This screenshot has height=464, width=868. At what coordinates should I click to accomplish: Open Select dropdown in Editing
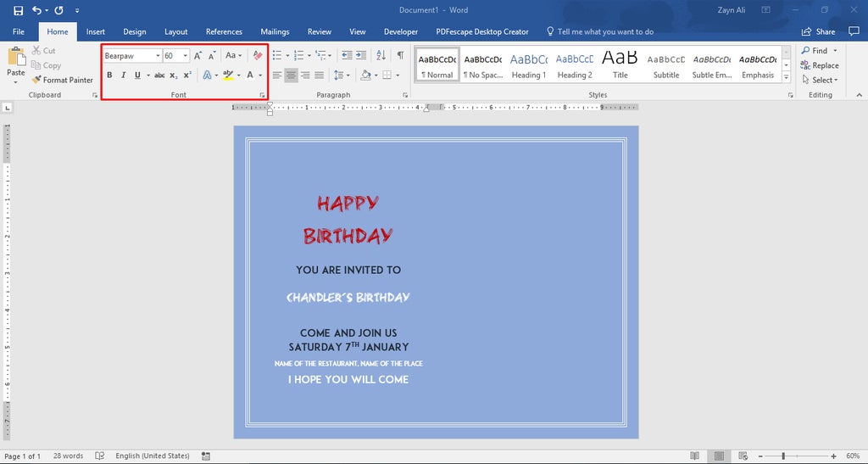(820, 80)
